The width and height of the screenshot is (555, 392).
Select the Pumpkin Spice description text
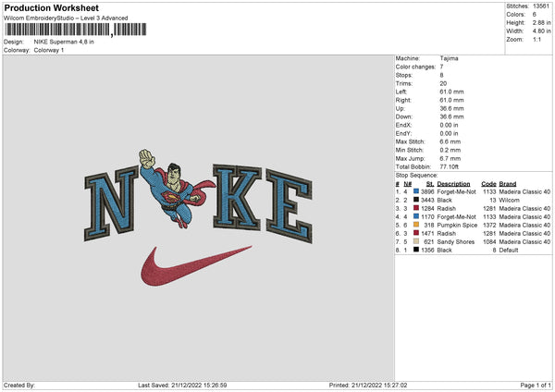pyautogui.click(x=457, y=225)
